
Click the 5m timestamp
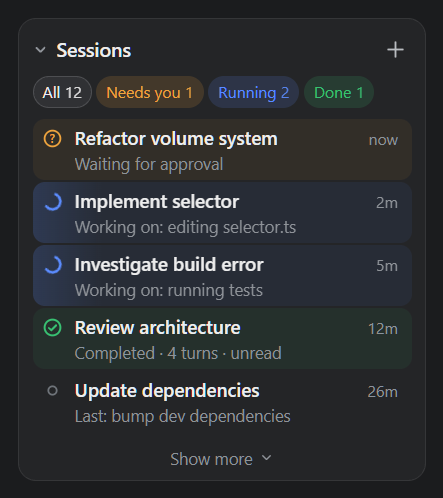coord(387,266)
